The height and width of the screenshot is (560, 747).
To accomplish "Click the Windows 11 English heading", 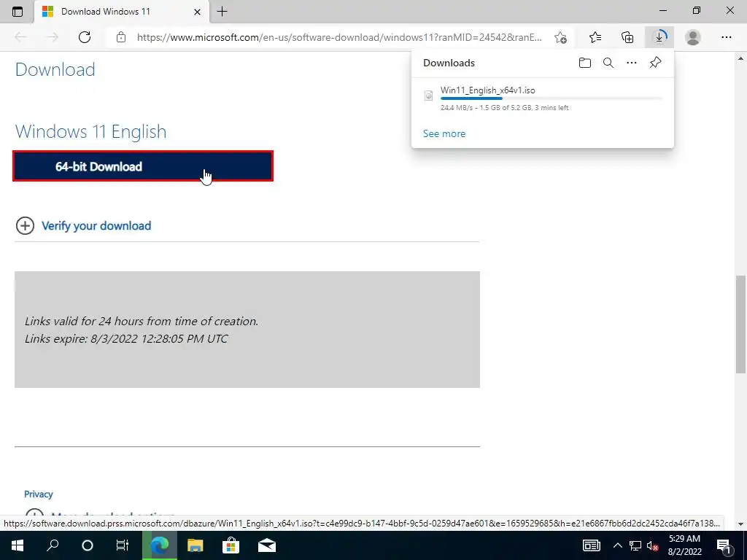I will point(91,131).
